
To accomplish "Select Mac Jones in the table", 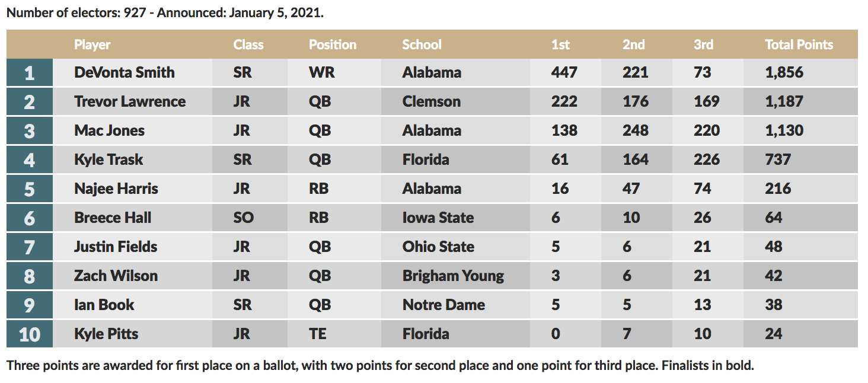I will 110,130.
